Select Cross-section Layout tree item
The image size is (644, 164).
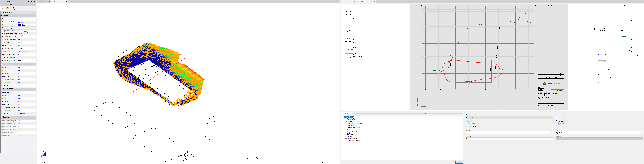[353, 121]
